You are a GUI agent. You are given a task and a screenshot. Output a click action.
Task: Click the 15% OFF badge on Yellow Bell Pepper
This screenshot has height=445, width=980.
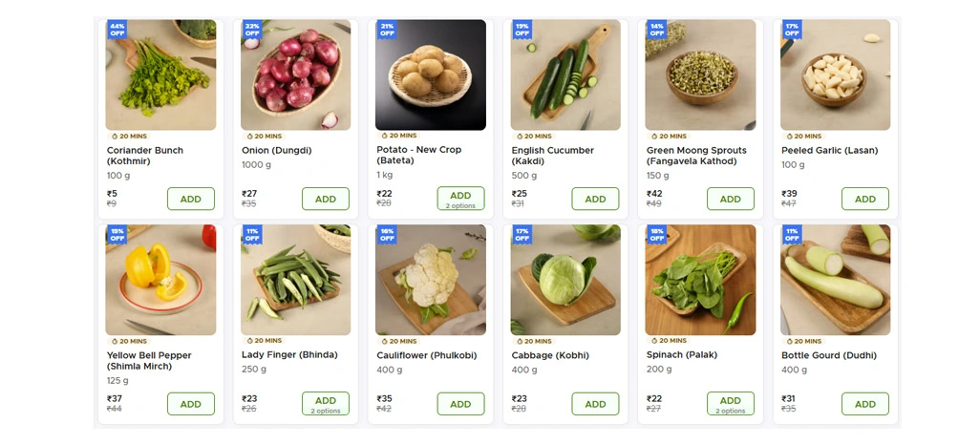(117, 234)
